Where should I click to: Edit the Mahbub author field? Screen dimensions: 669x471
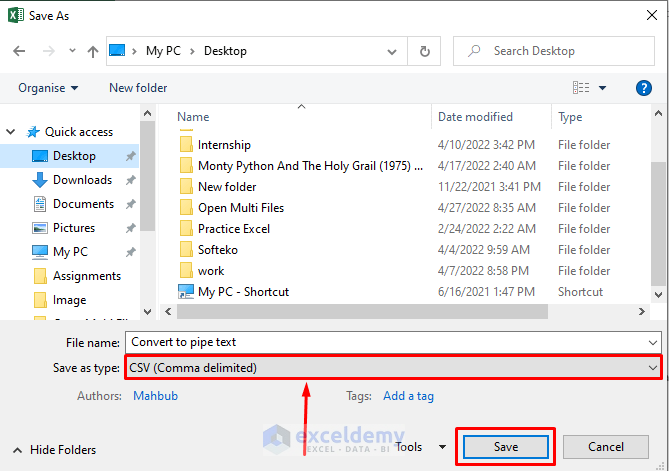click(x=155, y=396)
